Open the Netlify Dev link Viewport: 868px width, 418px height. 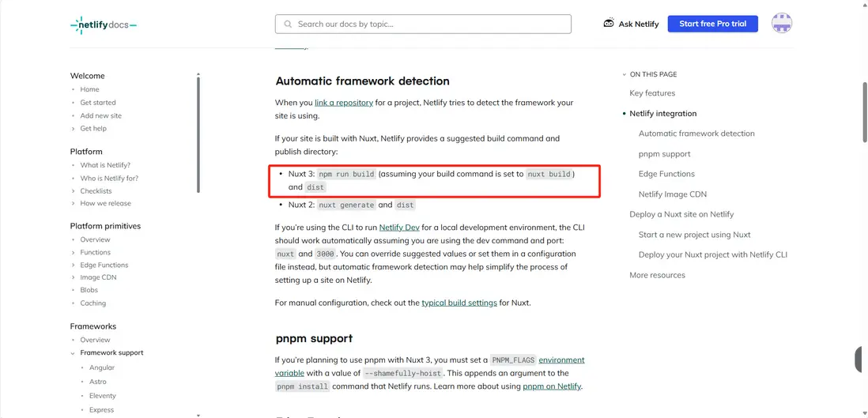coord(400,228)
